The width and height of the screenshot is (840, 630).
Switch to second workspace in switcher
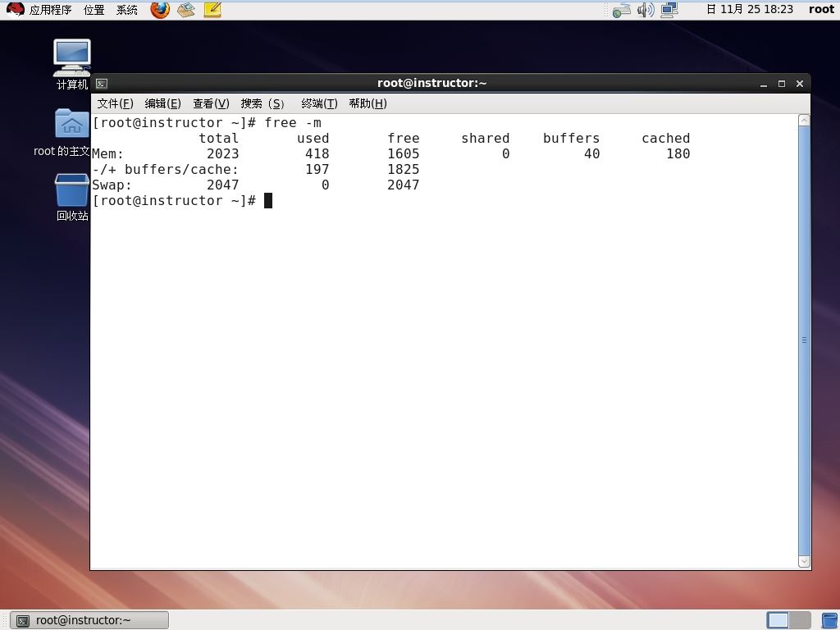(800, 620)
